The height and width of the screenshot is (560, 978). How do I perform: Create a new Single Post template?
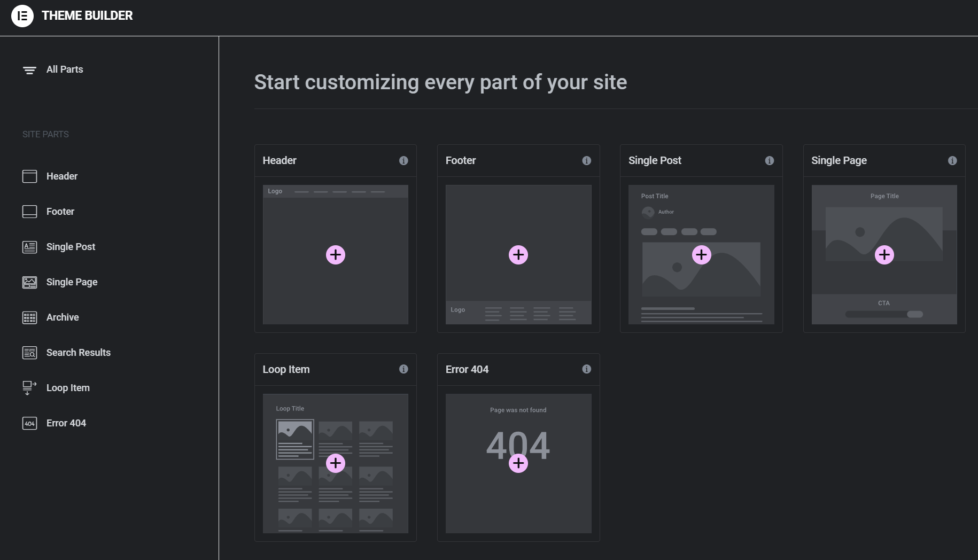click(x=701, y=255)
